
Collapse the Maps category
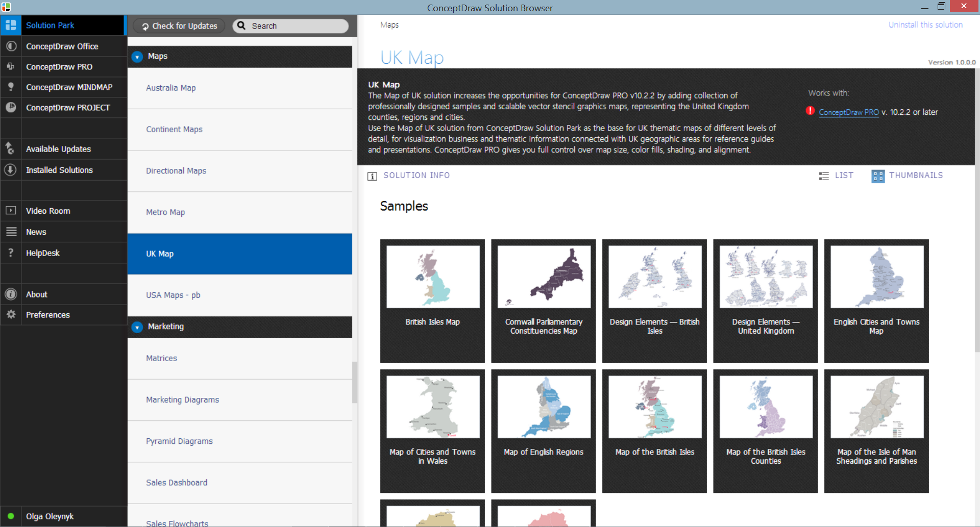pos(137,57)
